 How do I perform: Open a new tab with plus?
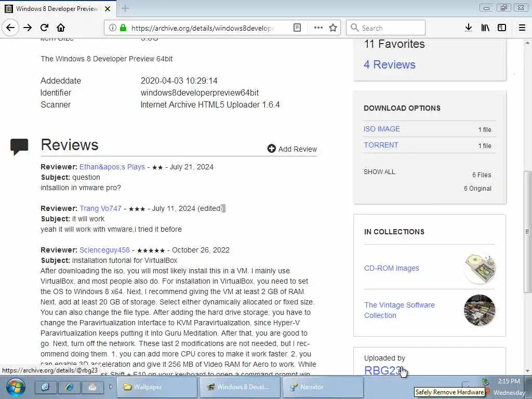pyautogui.click(x=125, y=8)
